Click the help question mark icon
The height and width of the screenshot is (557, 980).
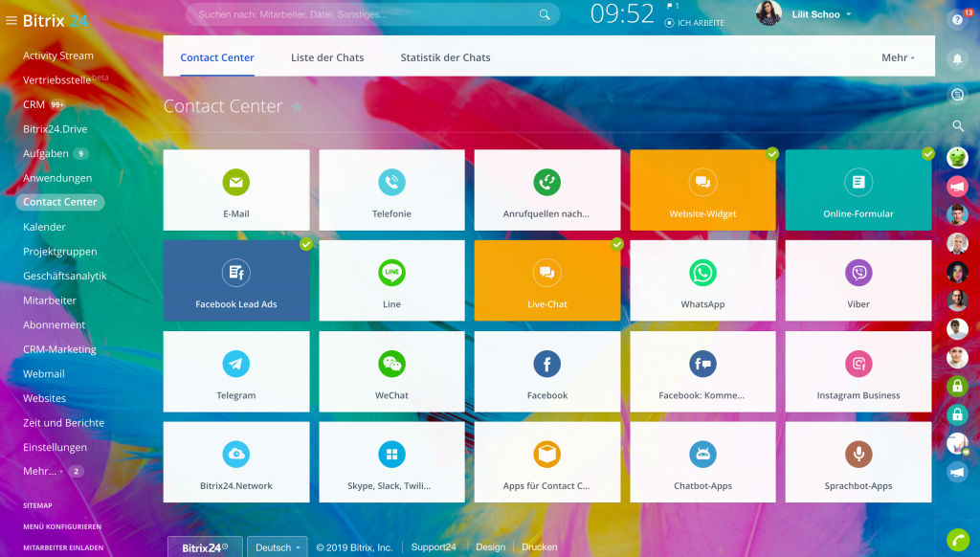(x=957, y=20)
